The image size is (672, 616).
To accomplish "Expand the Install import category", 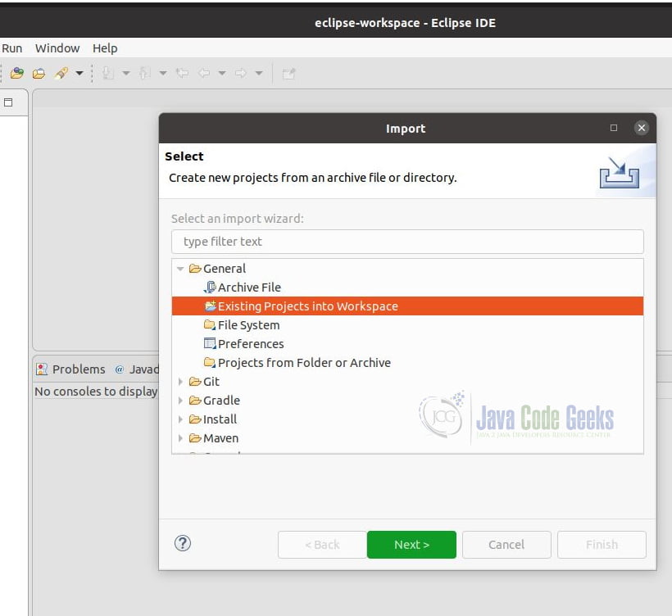I will (181, 419).
